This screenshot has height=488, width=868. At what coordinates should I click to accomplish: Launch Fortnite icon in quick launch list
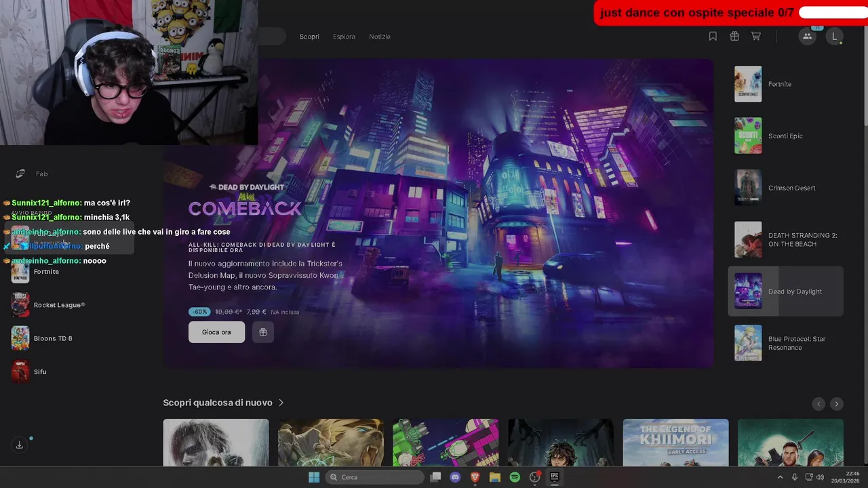pos(20,272)
